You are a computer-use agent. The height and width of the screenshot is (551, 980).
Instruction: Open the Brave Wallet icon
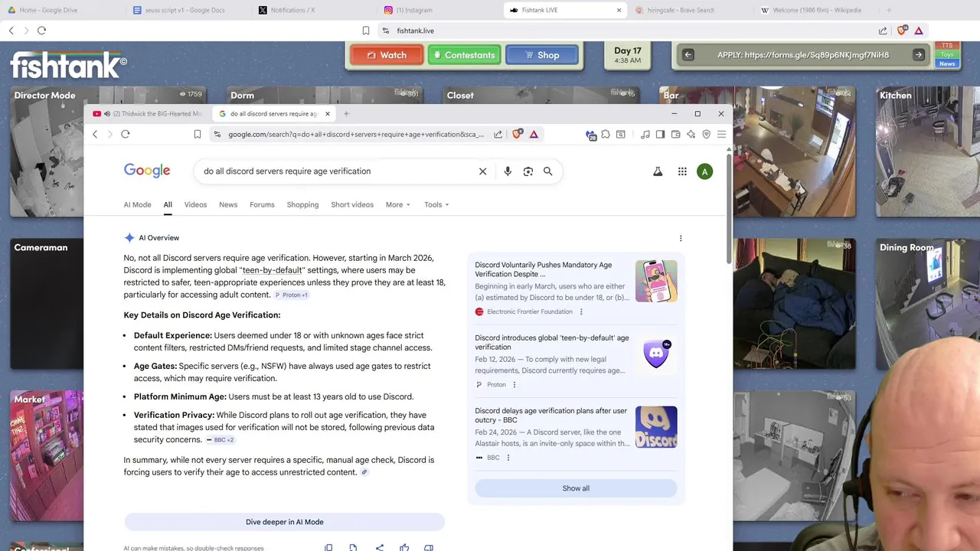(x=675, y=134)
